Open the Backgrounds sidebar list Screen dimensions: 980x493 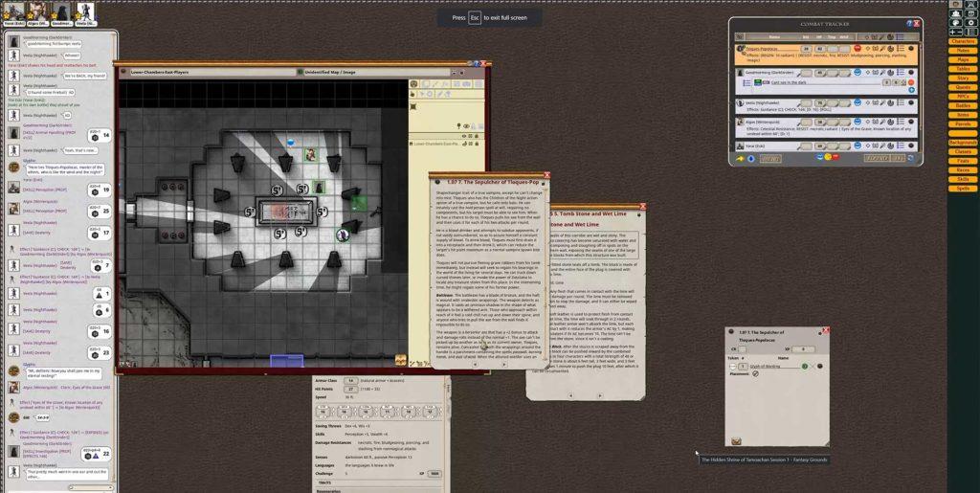(x=963, y=143)
